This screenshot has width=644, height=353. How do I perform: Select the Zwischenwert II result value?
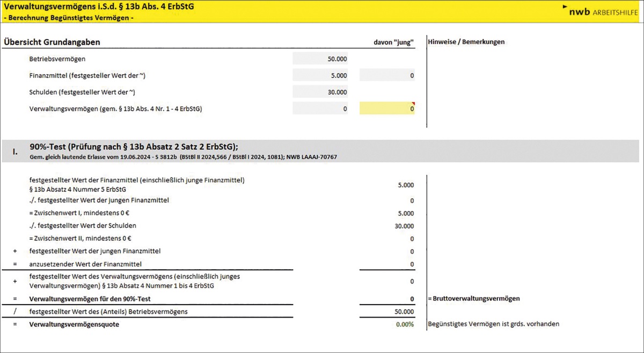(x=411, y=239)
